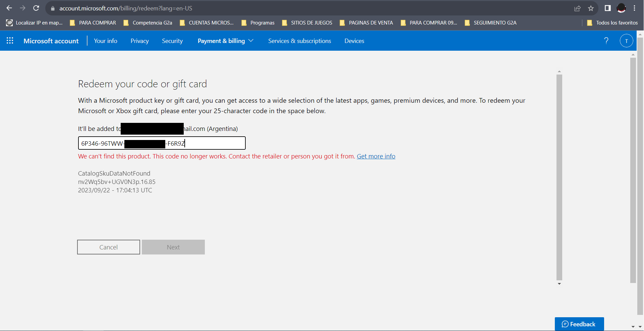Open the Chrome three-dot menu
Viewport: 644px width, 331px height.
635,8
